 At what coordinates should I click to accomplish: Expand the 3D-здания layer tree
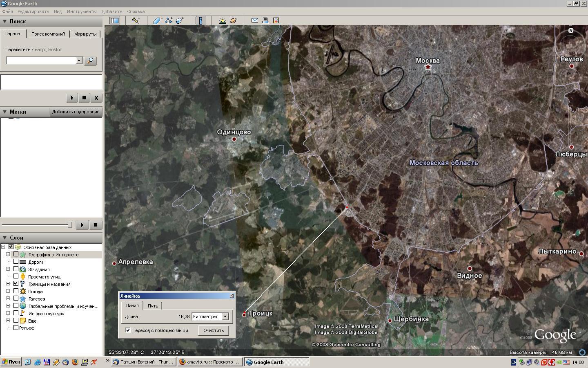pos(8,269)
